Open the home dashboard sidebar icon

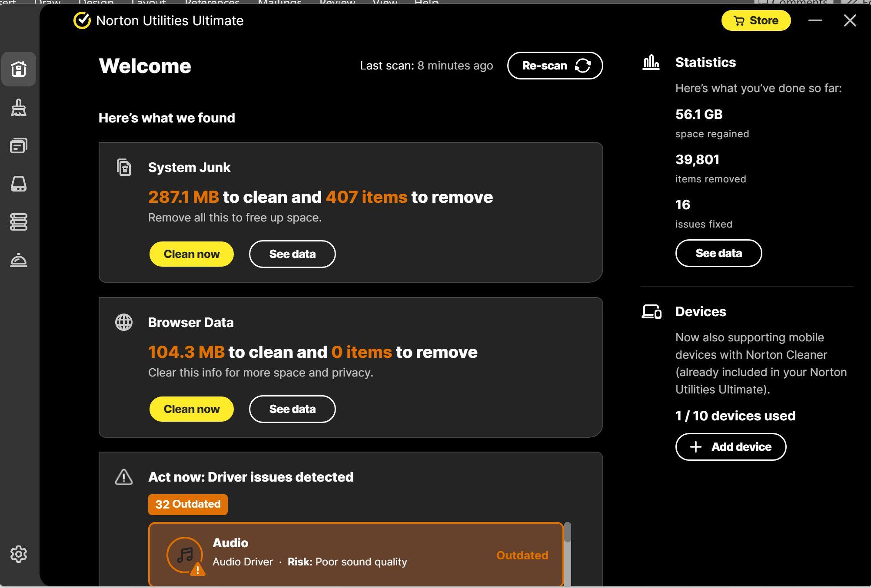coord(19,69)
